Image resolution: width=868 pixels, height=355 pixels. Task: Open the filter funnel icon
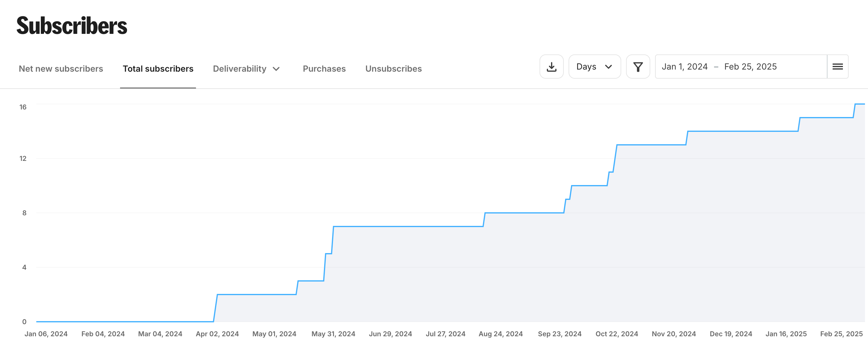(638, 67)
